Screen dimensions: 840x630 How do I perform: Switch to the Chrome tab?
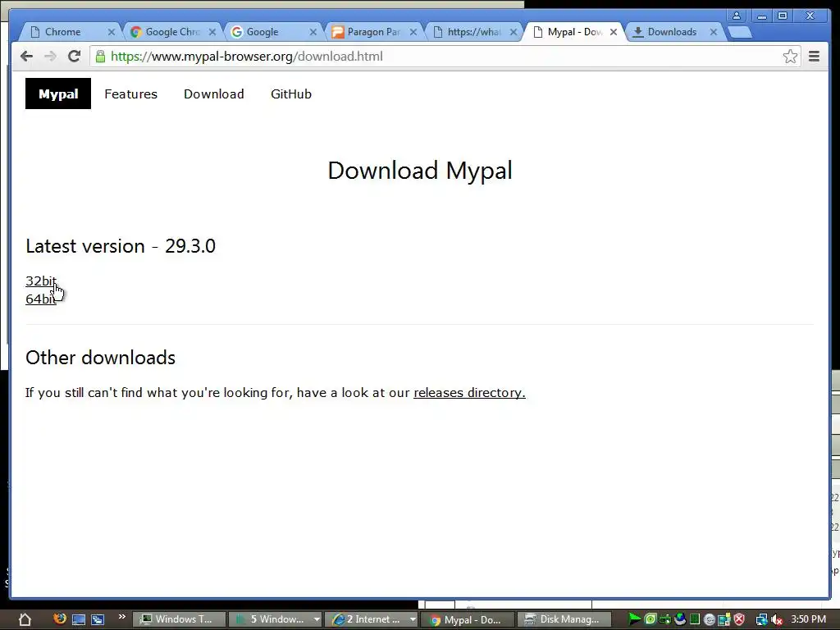[x=62, y=32]
